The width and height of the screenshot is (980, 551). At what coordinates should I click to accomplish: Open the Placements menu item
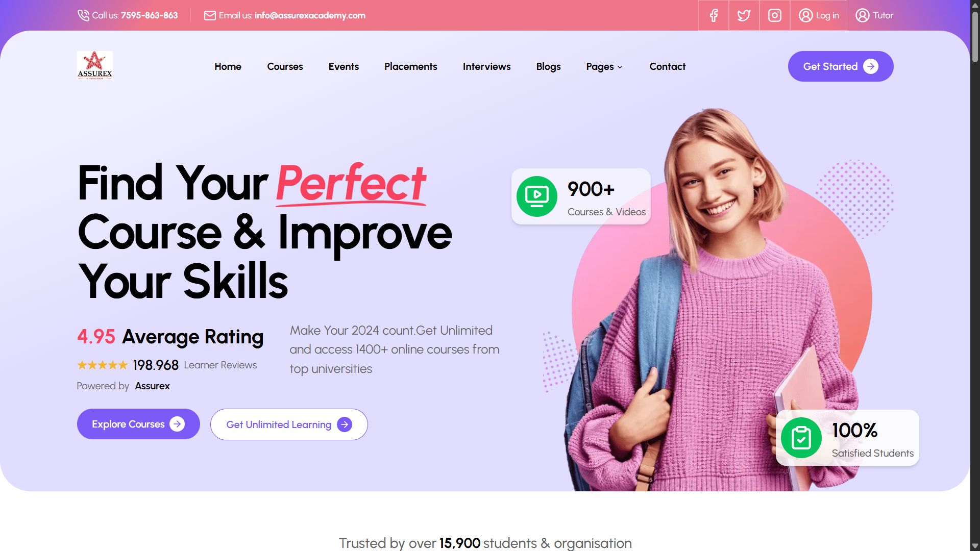tap(410, 66)
